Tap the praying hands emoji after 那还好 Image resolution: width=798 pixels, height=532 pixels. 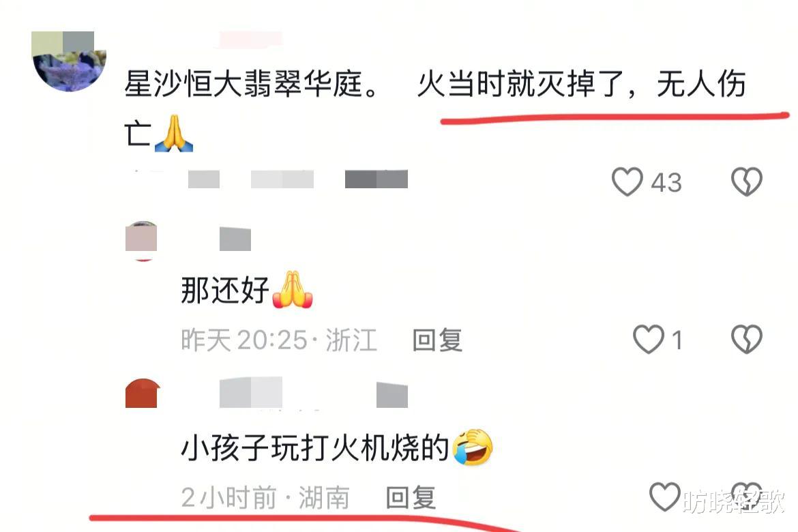pos(293,290)
